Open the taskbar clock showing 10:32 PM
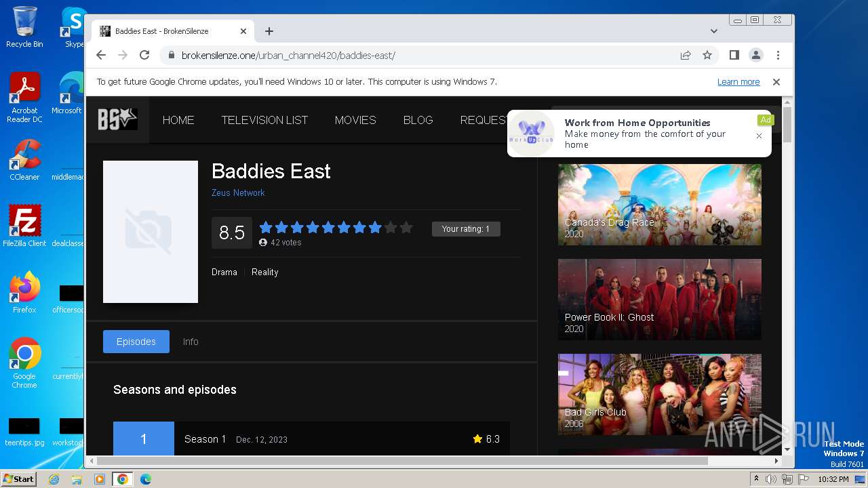Viewport: 868px width, 488px height. (833, 479)
